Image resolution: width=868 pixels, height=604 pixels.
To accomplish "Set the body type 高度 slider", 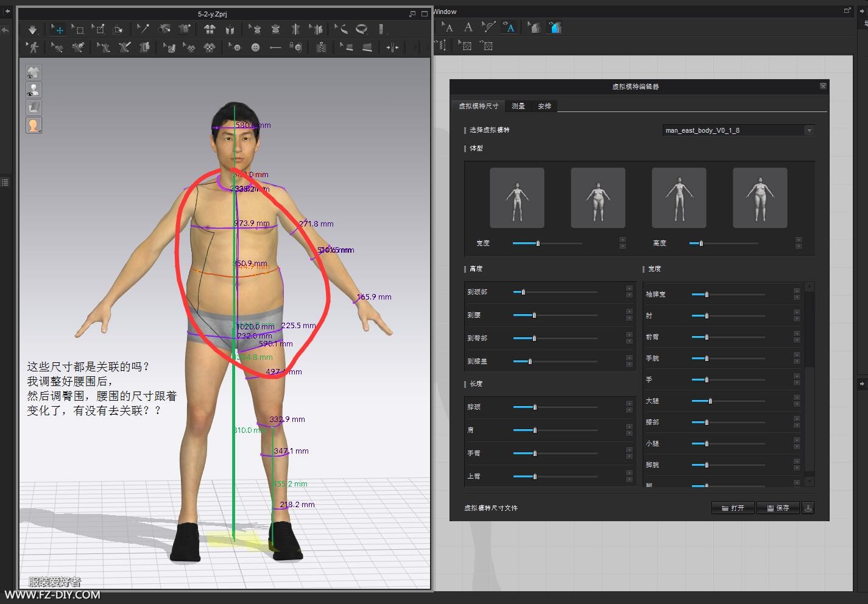I will 724,244.
